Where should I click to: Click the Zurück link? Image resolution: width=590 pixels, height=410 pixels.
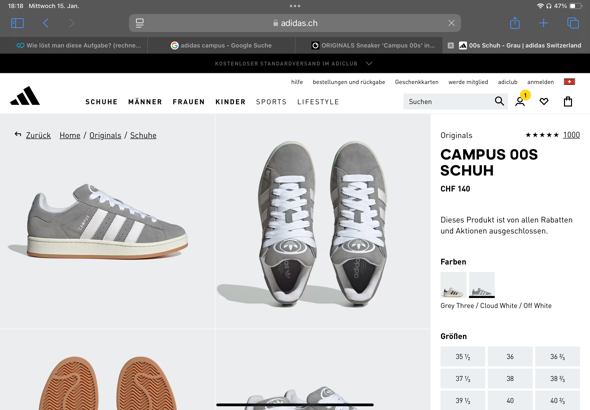click(38, 135)
